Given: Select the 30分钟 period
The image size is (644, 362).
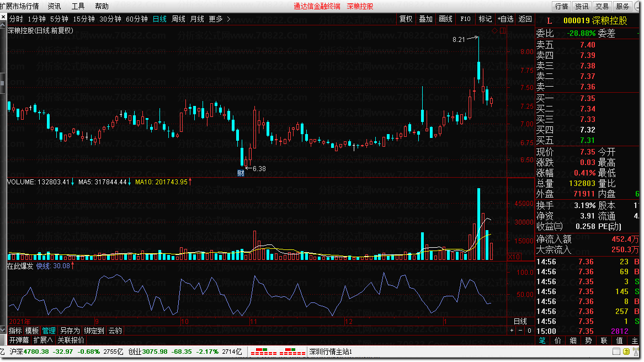Looking at the screenshot, I should (x=110, y=19).
